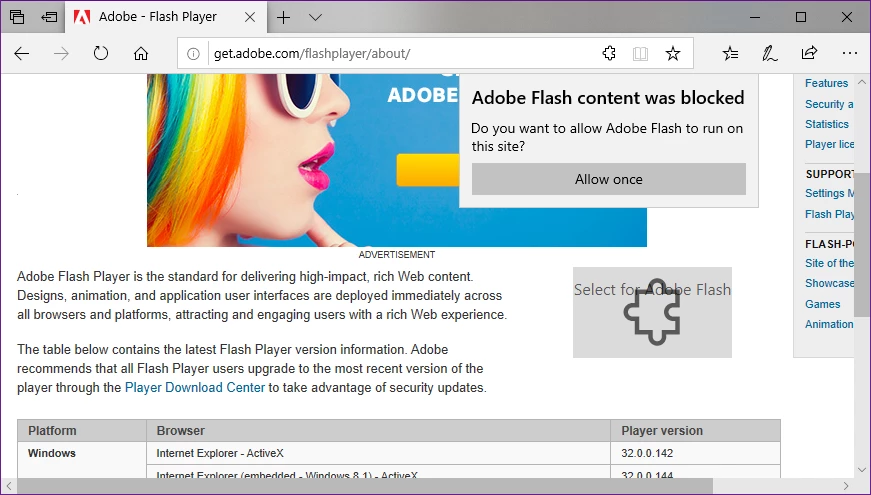Screen dimensions: 871x495
Task: Click the horizontal scrollbar thumb
Action: pyautogui.click(x=364, y=486)
